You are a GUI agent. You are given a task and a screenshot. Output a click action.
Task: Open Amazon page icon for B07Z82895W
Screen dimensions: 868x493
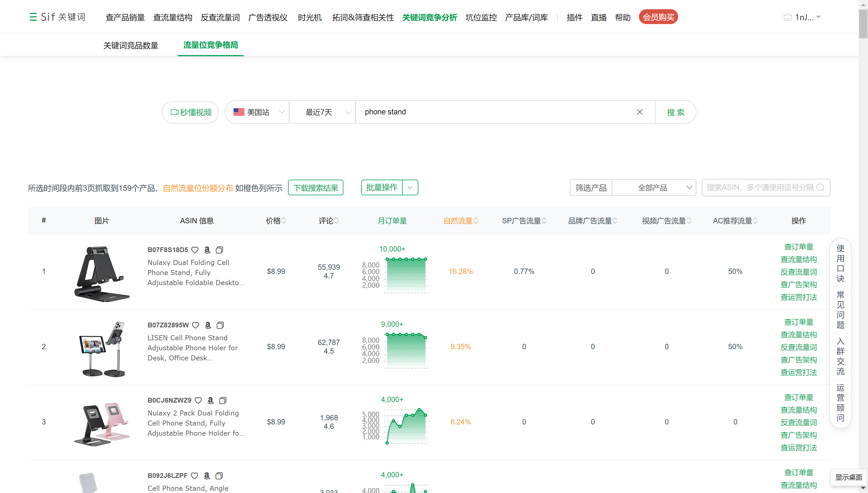pyautogui.click(x=208, y=325)
